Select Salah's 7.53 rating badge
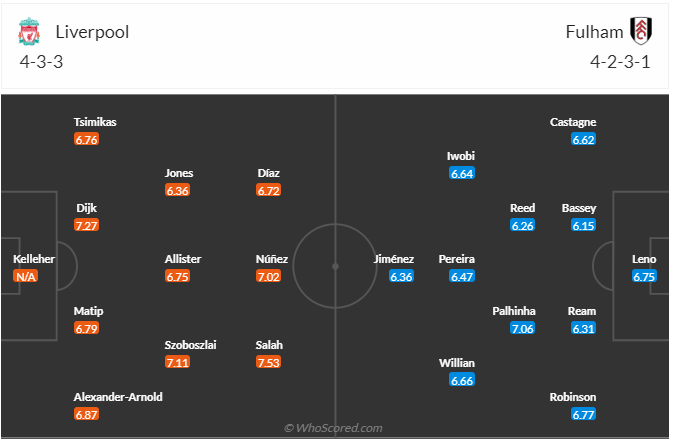This screenshot has width=673, height=439. (269, 362)
